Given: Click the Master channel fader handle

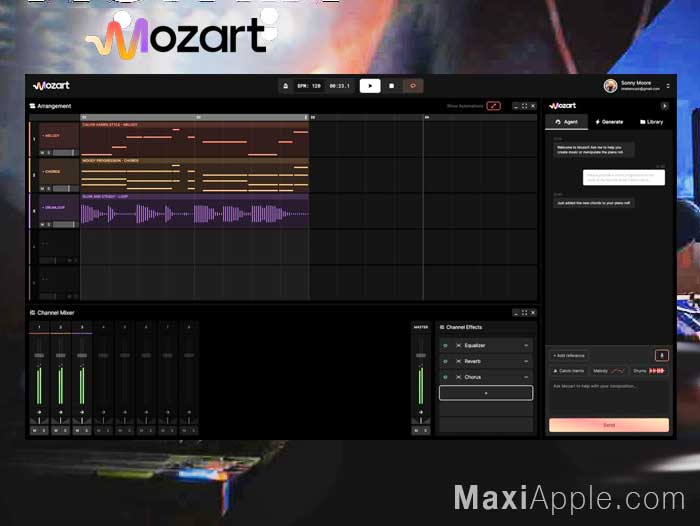Looking at the screenshot, I should coord(421,355).
